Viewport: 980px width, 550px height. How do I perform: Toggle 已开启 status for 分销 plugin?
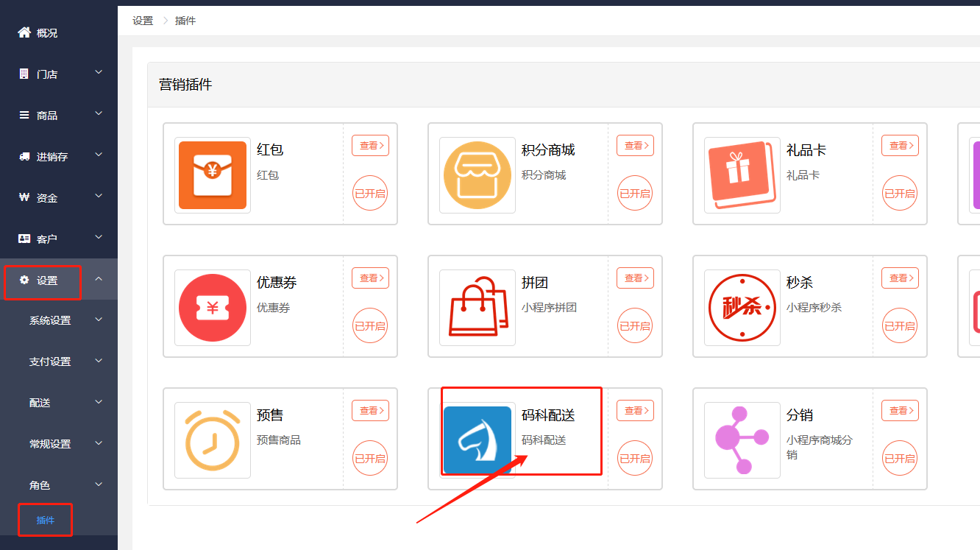tap(900, 458)
